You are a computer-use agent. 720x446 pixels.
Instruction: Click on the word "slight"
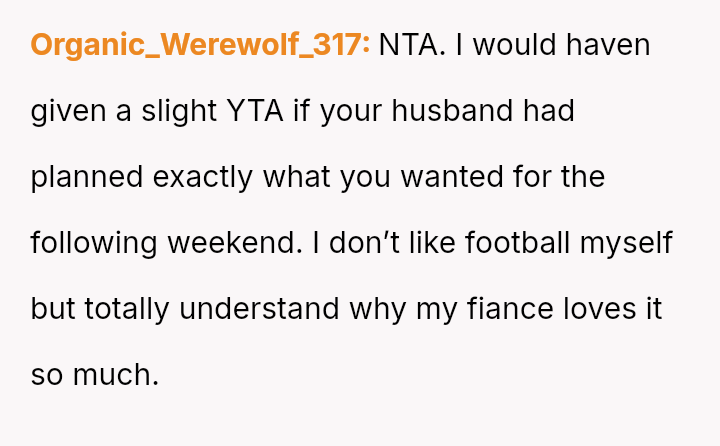(176, 111)
